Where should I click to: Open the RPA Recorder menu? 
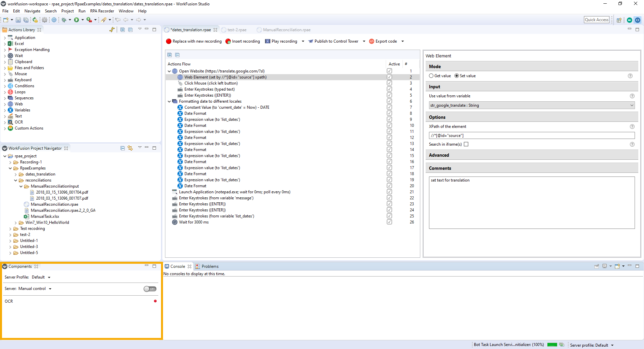102,11
